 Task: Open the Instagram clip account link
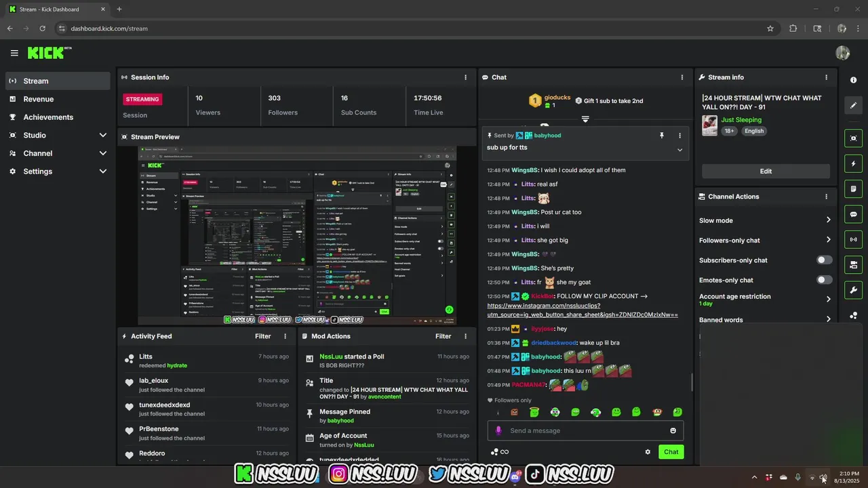[583, 310]
